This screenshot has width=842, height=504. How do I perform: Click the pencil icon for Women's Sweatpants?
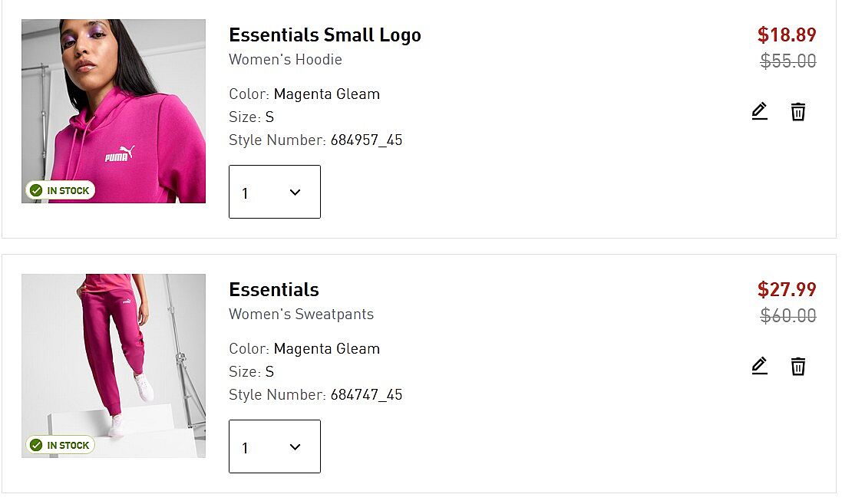759,367
